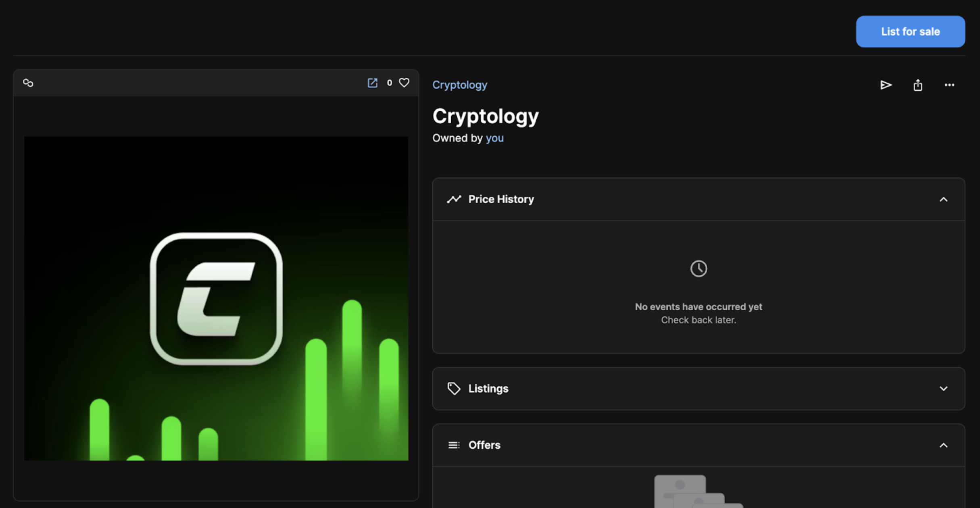Image resolution: width=980 pixels, height=508 pixels.
Task: Click the 'No events have occurred yet' text
Action: (x=699, y=307)
